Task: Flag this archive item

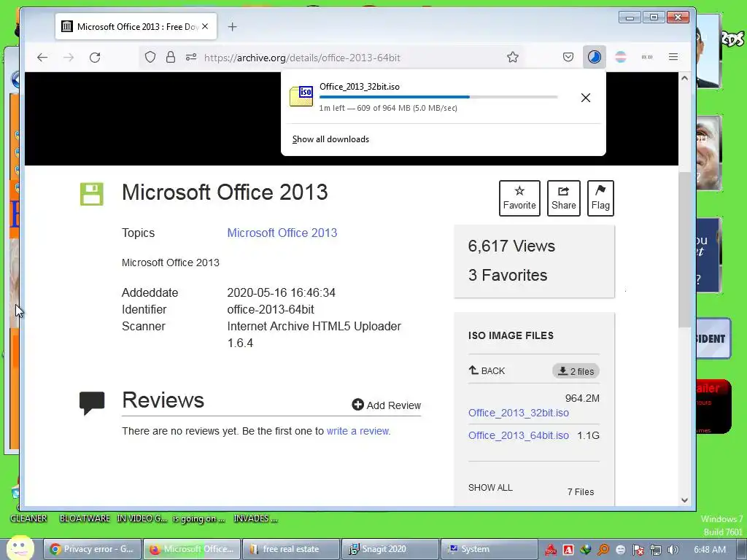Action: 600,198
